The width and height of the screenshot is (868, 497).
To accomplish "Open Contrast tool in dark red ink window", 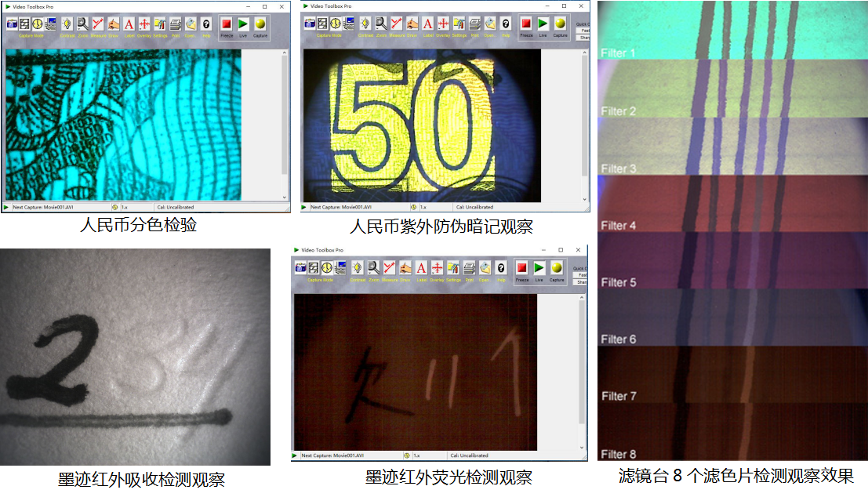I will [358, 268].
